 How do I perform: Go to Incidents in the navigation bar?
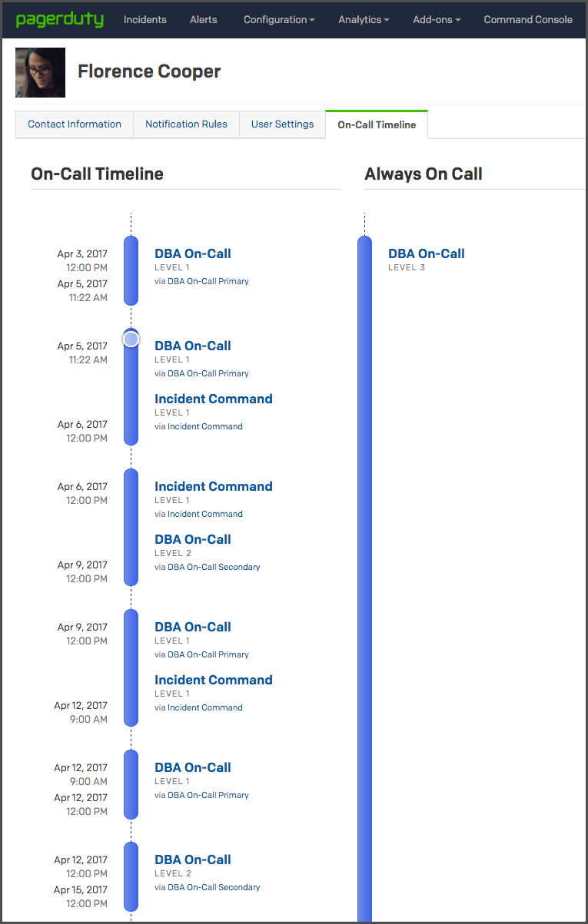pyautogui.click(x=145, y=19)
